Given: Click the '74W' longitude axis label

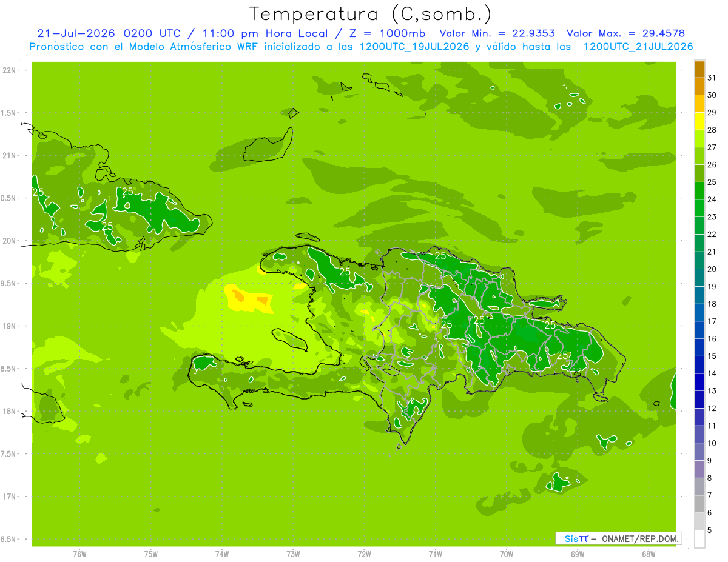Looking at the screenshot, I should pyautogui.click(x=222, y=554).
